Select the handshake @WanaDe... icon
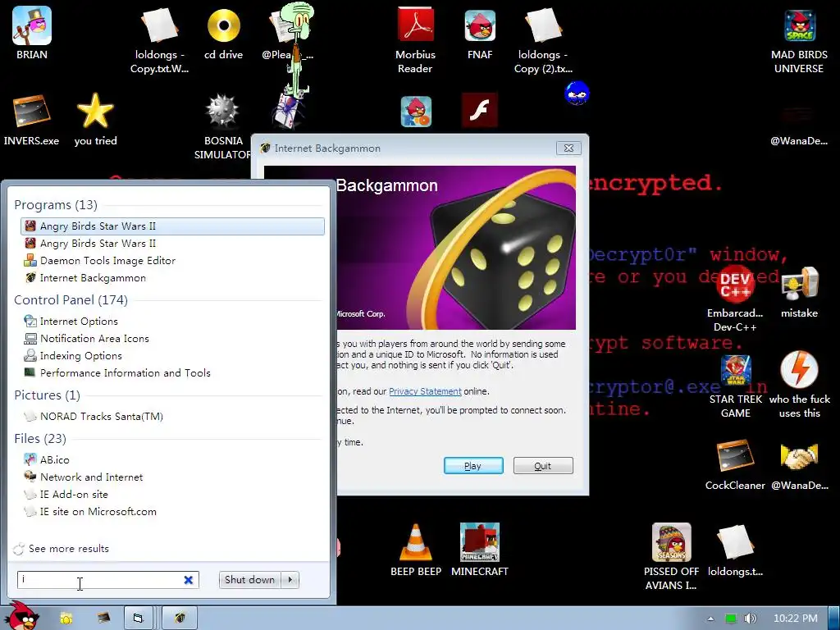Viewport: 840px width, 630px height. click(x=799, y=465)
